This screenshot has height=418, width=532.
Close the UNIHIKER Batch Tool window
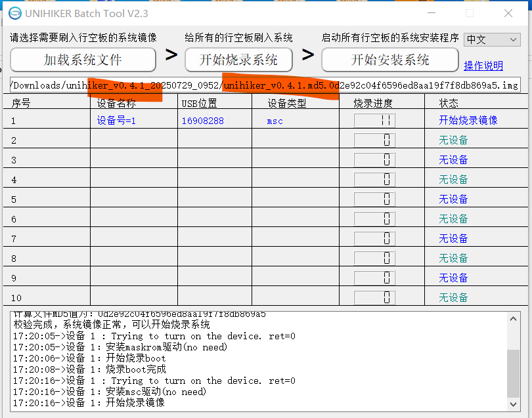[x=508, y=13]
